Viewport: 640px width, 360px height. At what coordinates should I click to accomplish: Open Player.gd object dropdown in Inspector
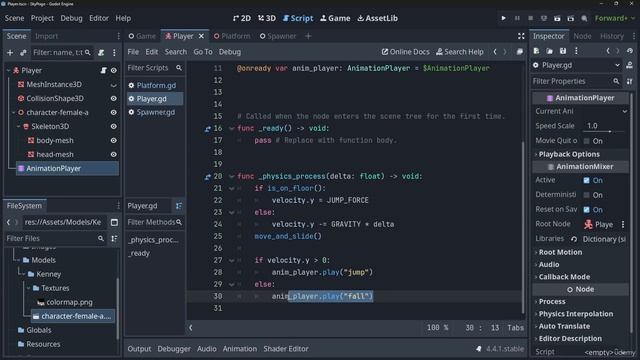point(577,65)
